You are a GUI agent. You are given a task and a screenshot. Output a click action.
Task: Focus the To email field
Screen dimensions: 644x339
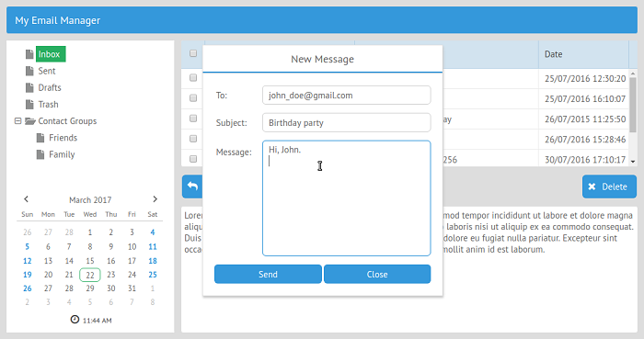pos(347,96)
